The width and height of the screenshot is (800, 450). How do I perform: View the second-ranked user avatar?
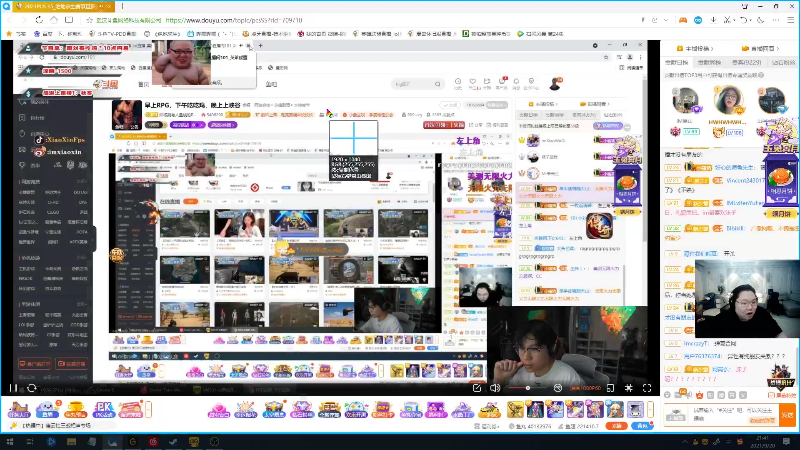(x=685, y=101)
